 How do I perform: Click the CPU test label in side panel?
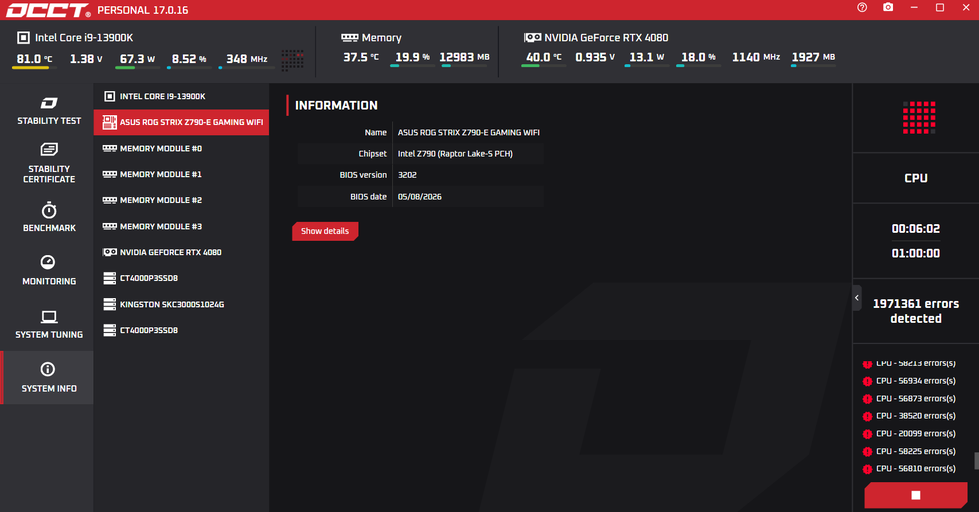click(915, 178)
